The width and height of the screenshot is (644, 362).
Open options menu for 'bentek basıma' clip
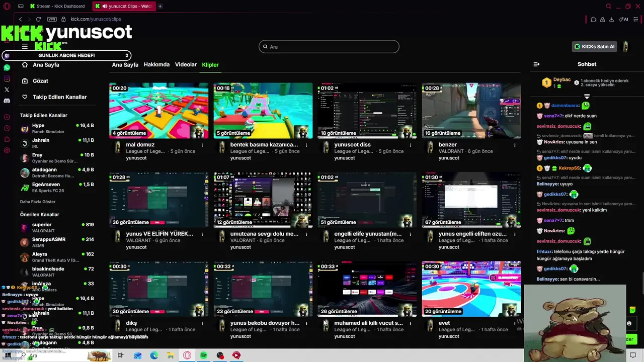click(306, 145)
